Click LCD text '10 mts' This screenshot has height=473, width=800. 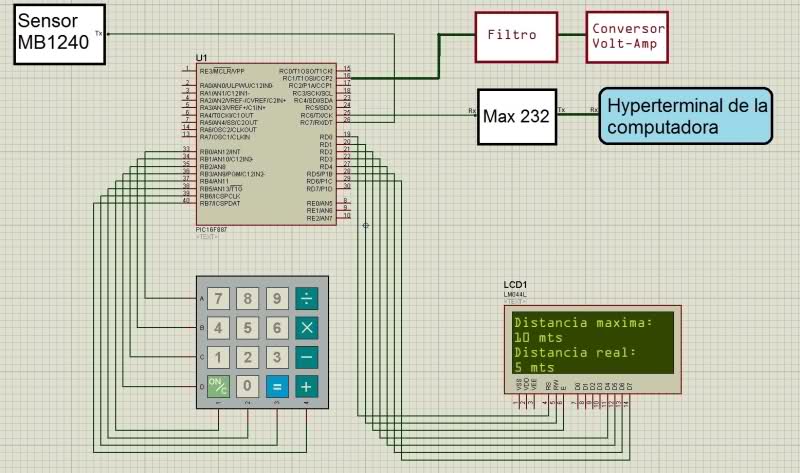click(x=538, y=338)
